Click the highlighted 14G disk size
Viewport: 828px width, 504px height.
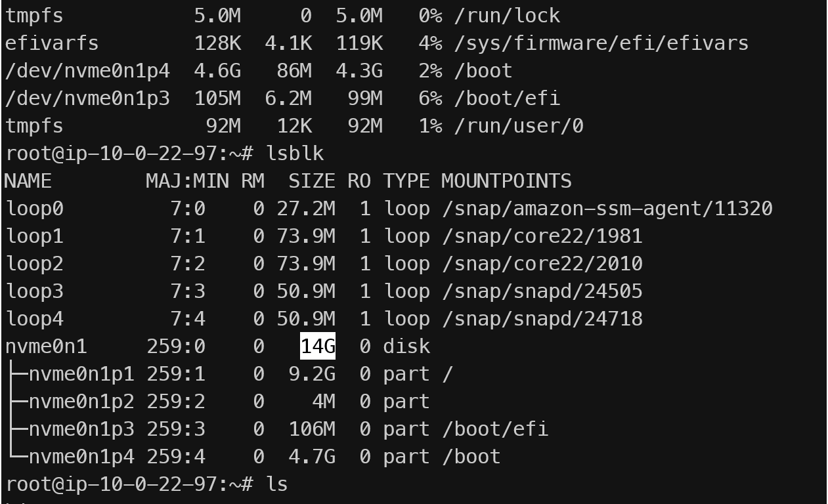click(318, 346)
